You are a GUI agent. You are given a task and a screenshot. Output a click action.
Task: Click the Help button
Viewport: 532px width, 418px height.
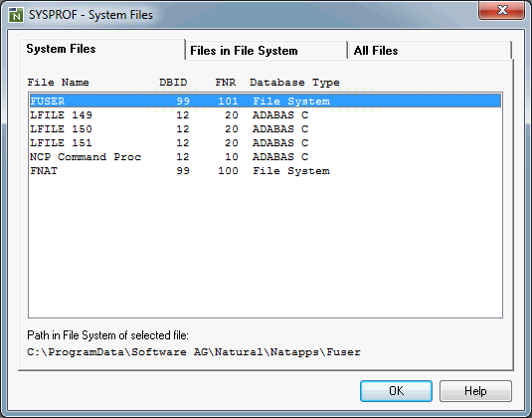point(475,391)
